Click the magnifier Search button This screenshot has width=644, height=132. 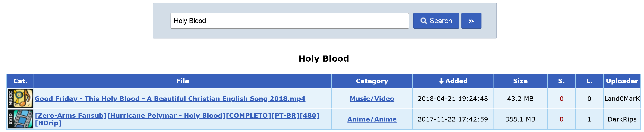point(436,21)
